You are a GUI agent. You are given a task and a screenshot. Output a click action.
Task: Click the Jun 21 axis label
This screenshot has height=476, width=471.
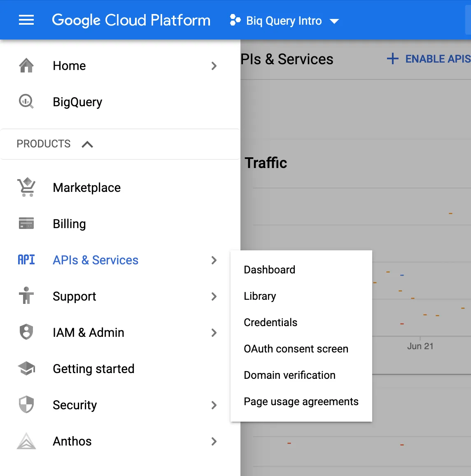[420, 346]
